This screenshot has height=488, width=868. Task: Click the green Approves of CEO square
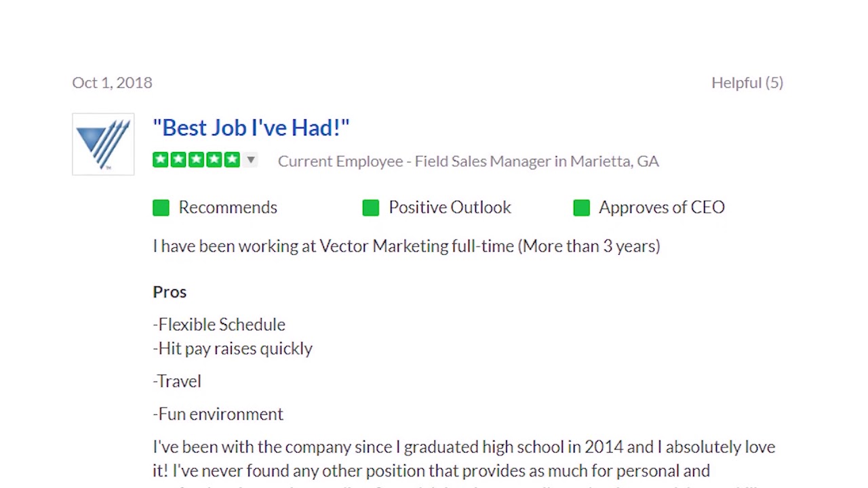(581, 208)
